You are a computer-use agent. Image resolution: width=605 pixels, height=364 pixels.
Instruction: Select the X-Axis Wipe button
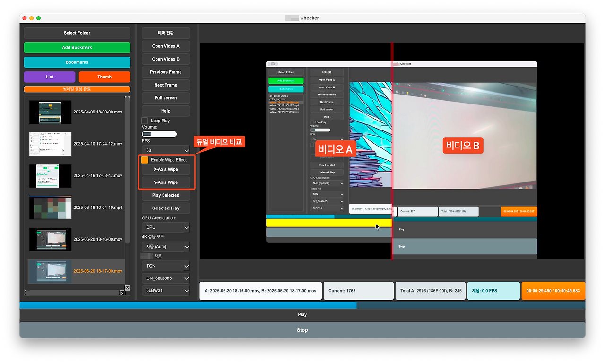(x=165, y=169)
